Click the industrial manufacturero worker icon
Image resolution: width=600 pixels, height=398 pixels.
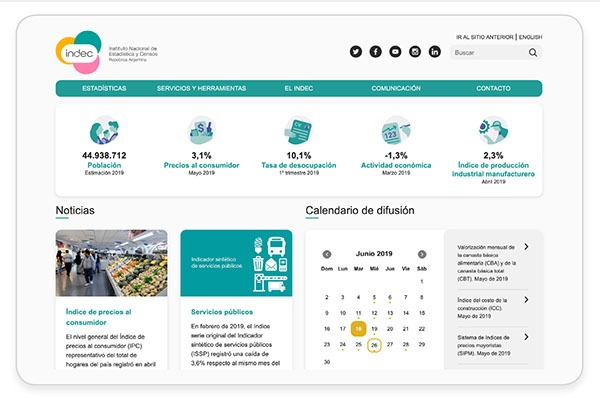pyautogui.click(x=493, y=131)
